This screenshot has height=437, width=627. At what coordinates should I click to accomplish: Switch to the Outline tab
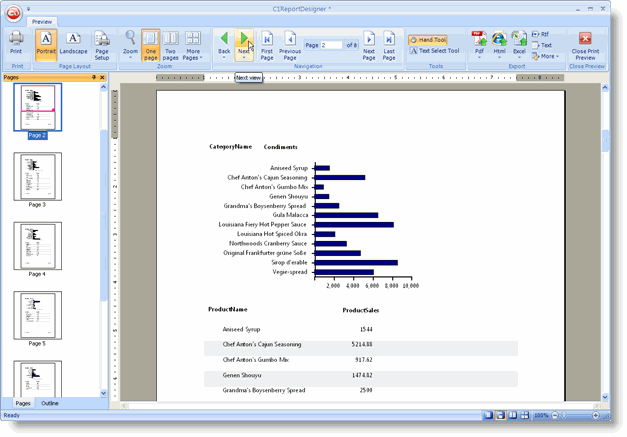[49, 403]
